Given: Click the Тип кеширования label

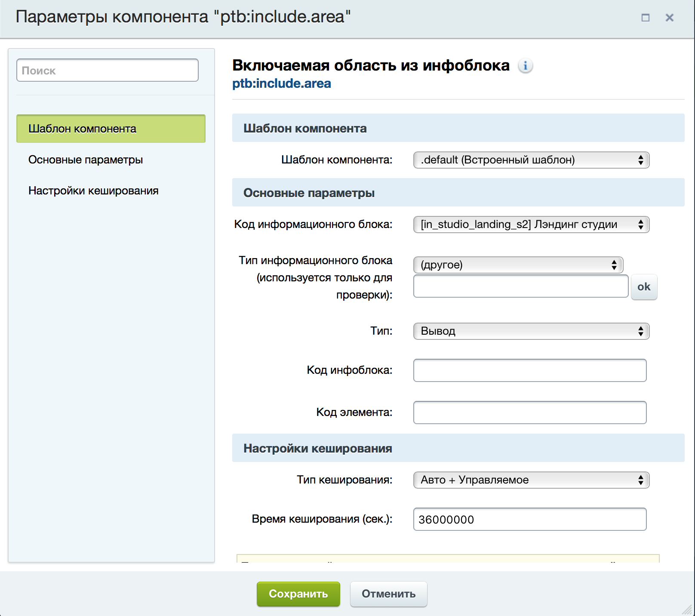Looking at the screenshot, I should click(x=344, y=480).
